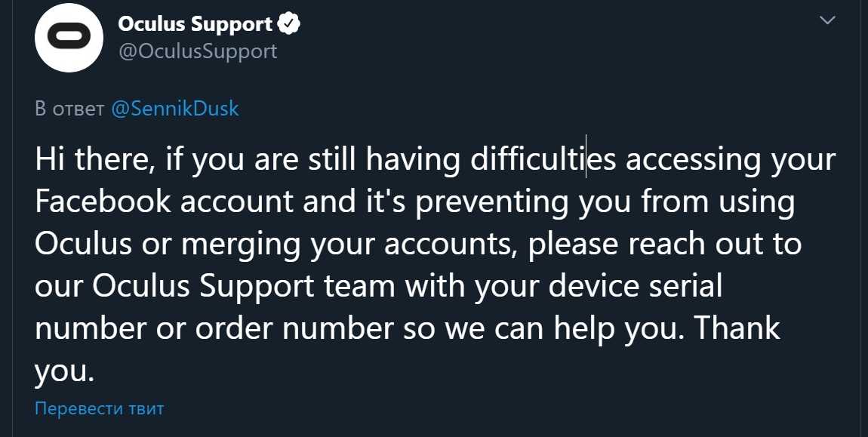
Task: Click the word "serial" in the tweet
Action: pyautogui.click(x=677, y=287)
